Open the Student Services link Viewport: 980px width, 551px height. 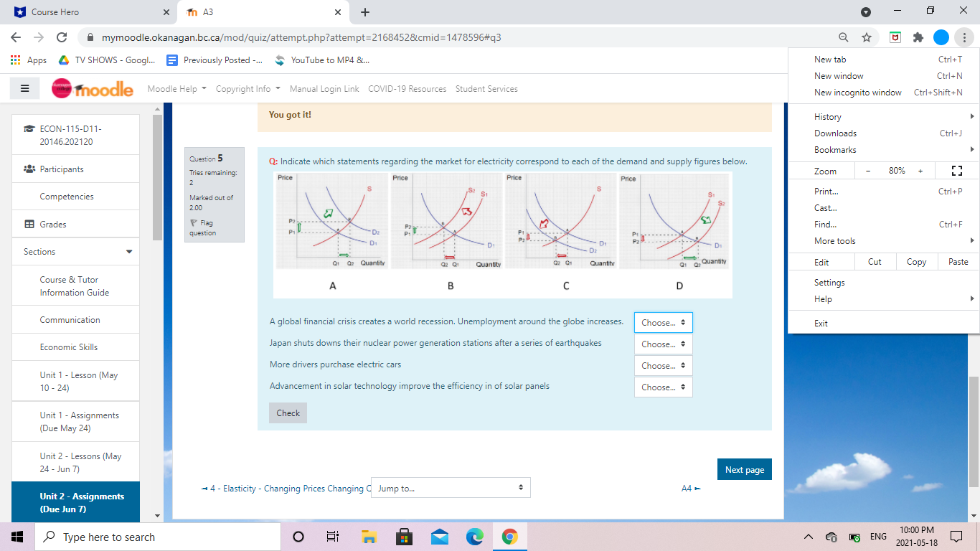click(486, 89)
